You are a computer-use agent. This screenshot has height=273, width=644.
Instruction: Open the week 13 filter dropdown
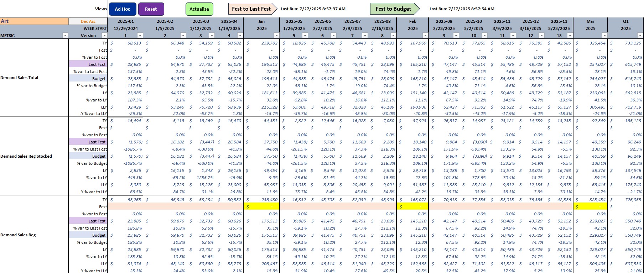[570, 36]
